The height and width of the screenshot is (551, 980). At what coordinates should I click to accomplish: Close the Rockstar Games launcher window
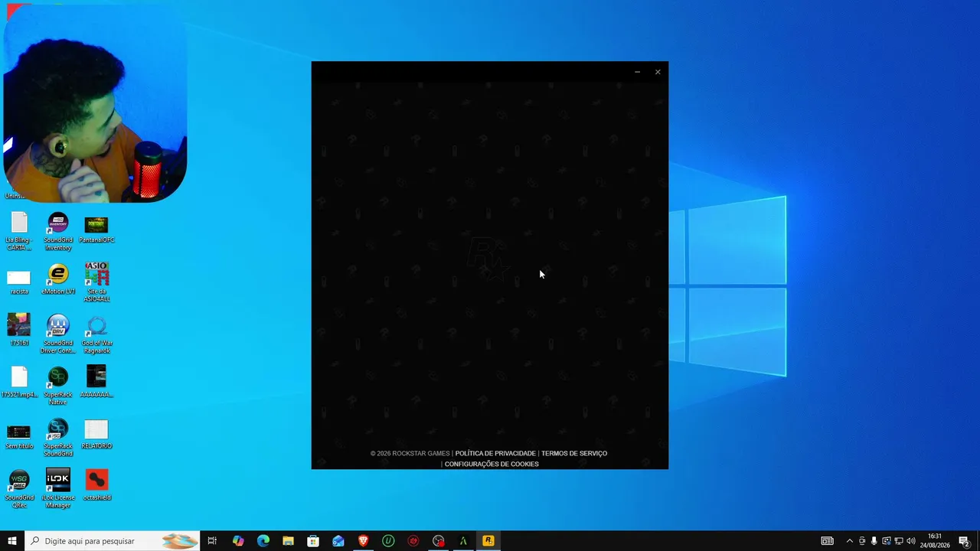[x=658, y=72]
